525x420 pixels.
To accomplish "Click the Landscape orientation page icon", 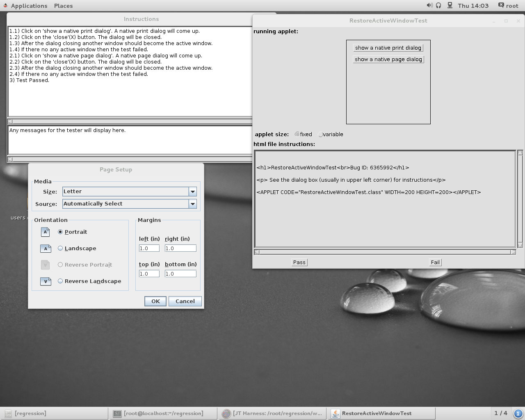I will 46,249.
